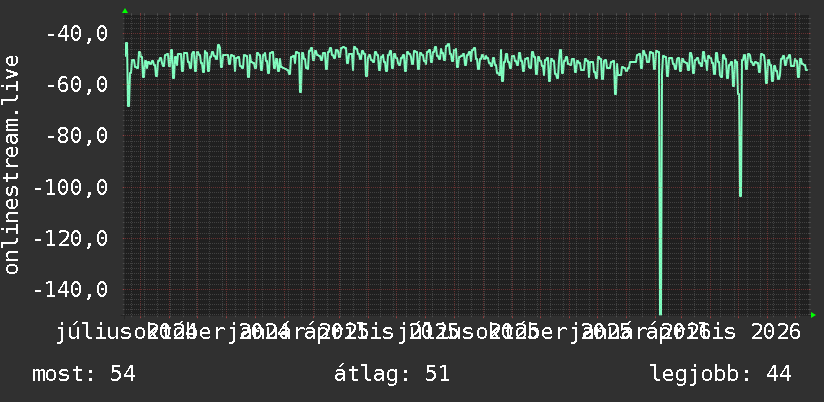Click the end of the green data line
Screen dimensions: 824x402
click(x=807, y=70)
